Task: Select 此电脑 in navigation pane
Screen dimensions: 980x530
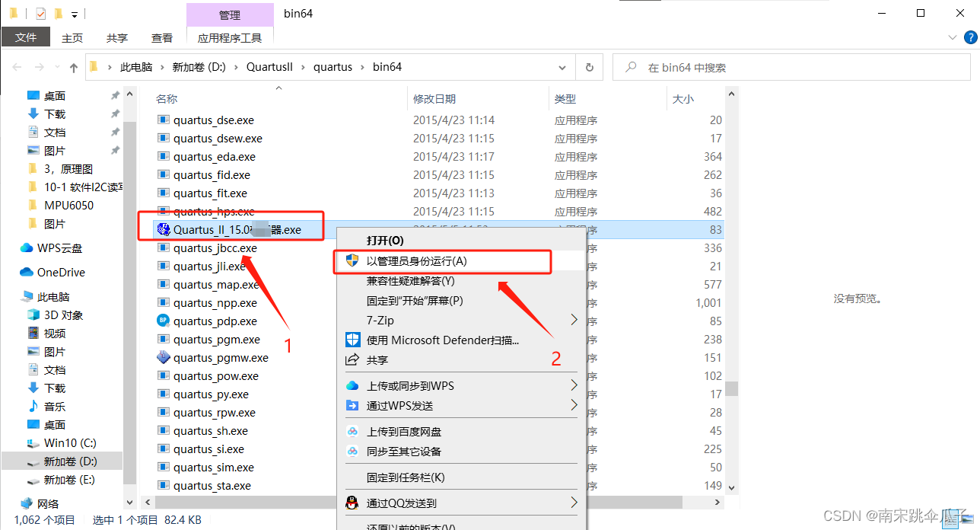Action: click(x=53, y=296)
